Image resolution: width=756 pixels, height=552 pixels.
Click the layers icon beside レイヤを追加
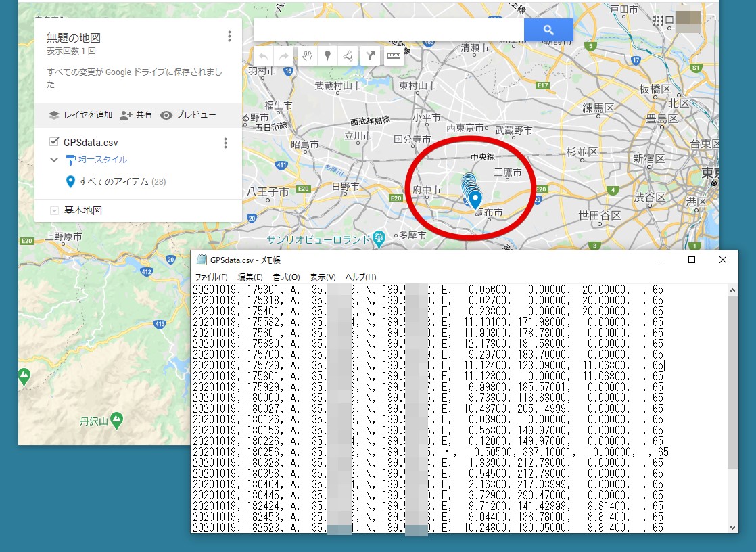pyautogui.click(x=54, y=115)
